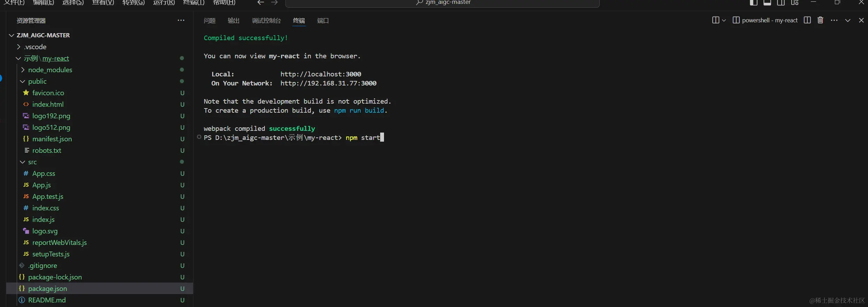Screen dimensions: 868x307
Task: Click the 'npm run build' text in terminal
Action: [x=359, y=110]
